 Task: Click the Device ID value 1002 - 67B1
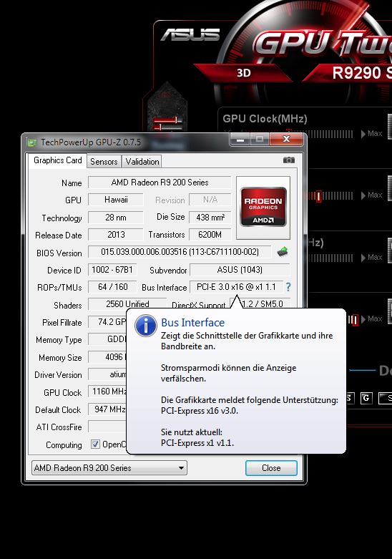[112, 270]
